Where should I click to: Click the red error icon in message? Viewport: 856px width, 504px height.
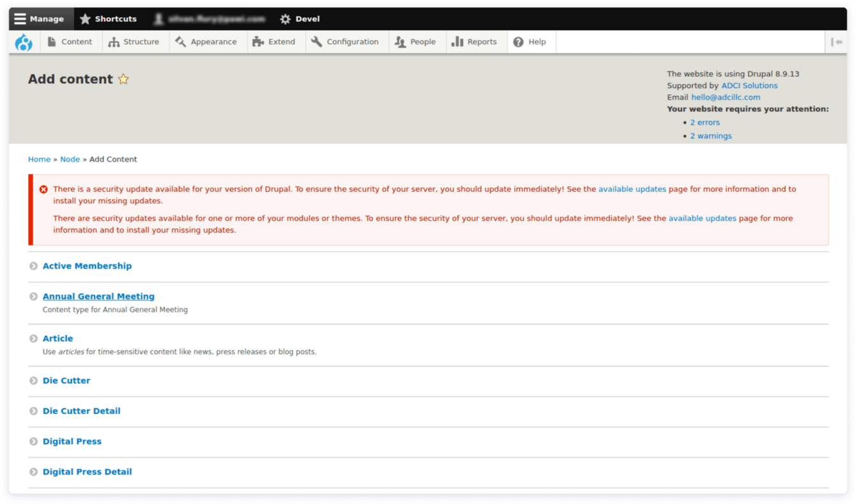click(x=43, y=189)
